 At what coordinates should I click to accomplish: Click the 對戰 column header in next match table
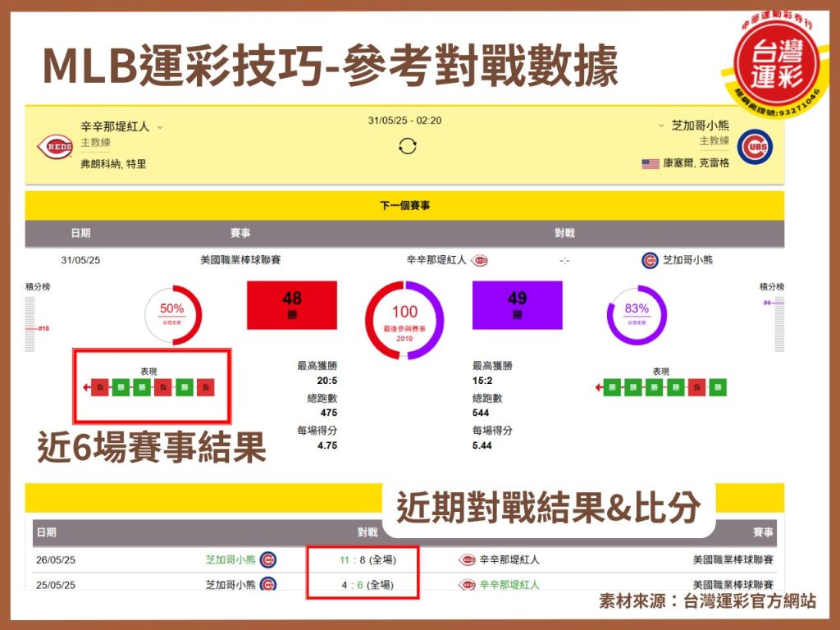pos(564,233)
